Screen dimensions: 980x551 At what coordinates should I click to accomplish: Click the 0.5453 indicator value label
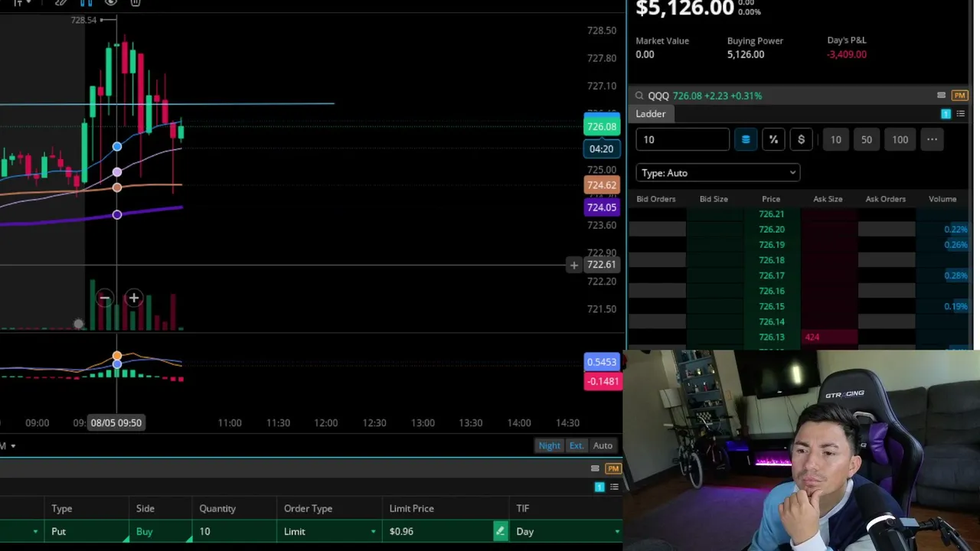click(x=601, y=362)
